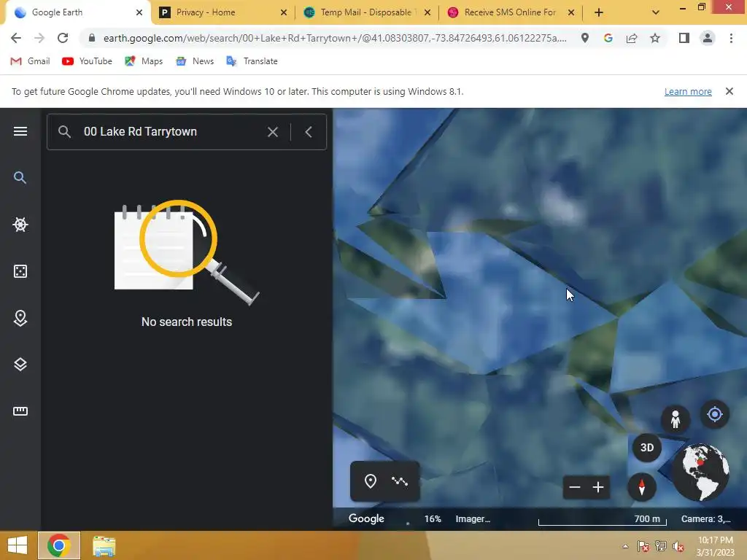The image size is (747, 560).
Task: Open the Google Earth hamburger menu
Action: 20,131
